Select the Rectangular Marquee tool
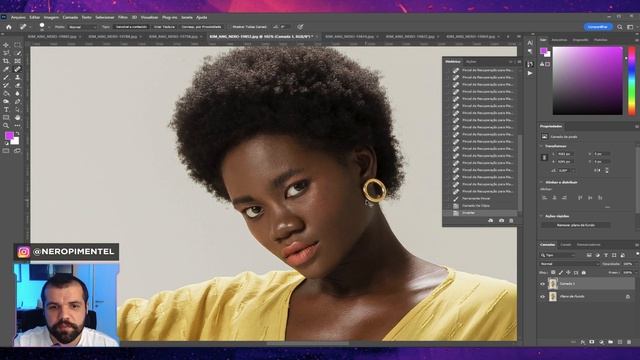Viewport: 640px width, 360px height. pyautogui.click(x=18, y=45)
